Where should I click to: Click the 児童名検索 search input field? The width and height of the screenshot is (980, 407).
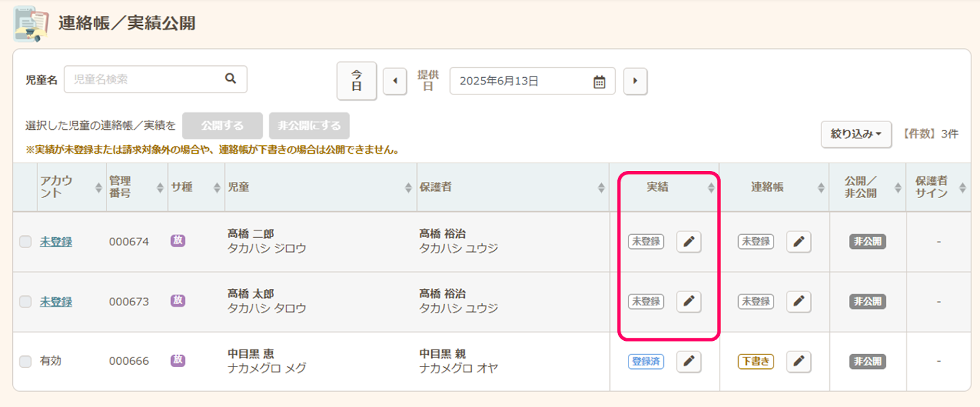[x=144, y=80]
